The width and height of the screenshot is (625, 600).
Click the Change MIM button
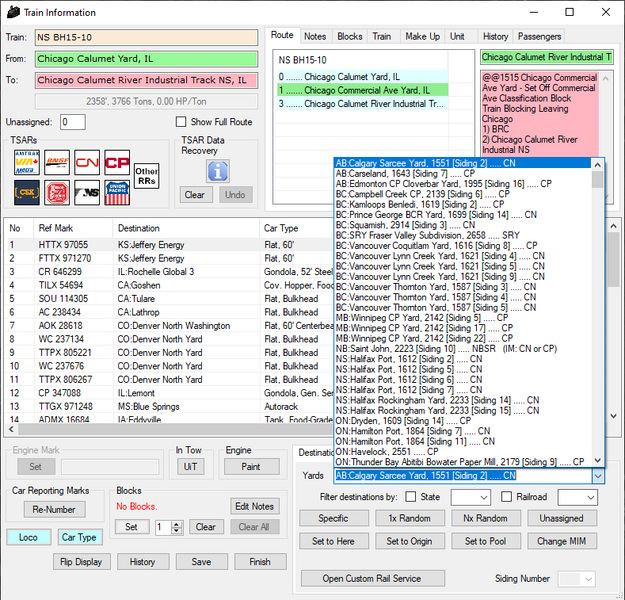coord(561,541)
